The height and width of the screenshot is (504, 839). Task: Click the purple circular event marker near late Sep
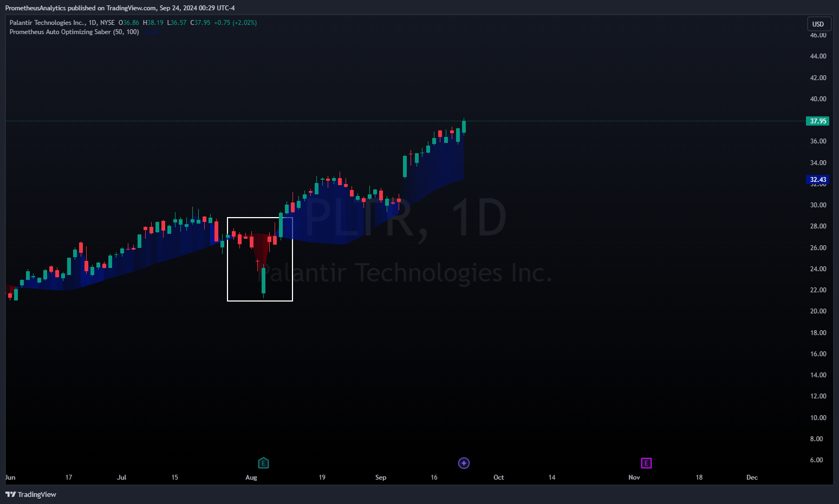coord(464,463)
